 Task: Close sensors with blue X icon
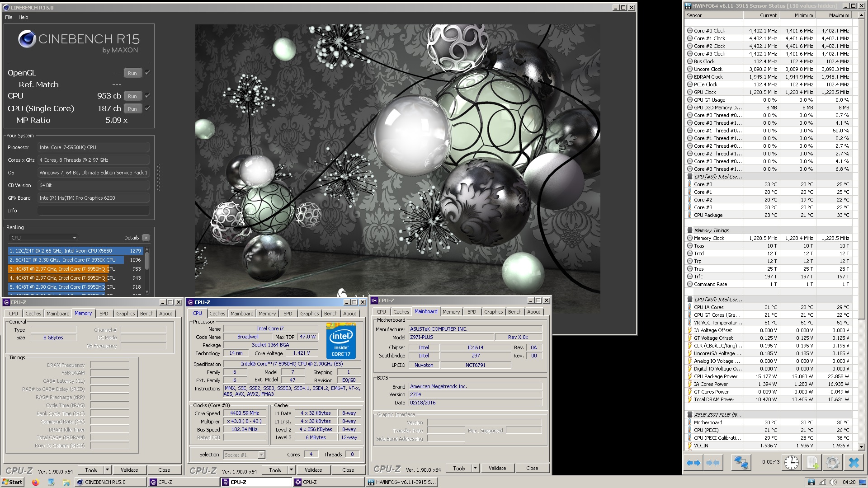[854, 463]
